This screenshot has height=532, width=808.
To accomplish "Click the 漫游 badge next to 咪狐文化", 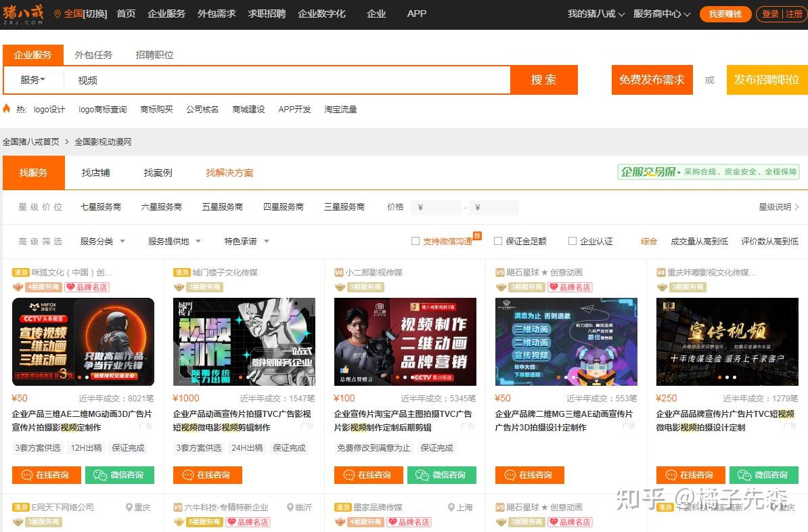I will [20, 272].
